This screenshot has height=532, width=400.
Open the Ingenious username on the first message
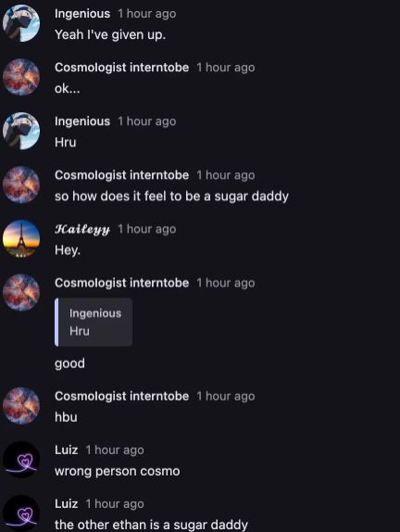point(82,14)
